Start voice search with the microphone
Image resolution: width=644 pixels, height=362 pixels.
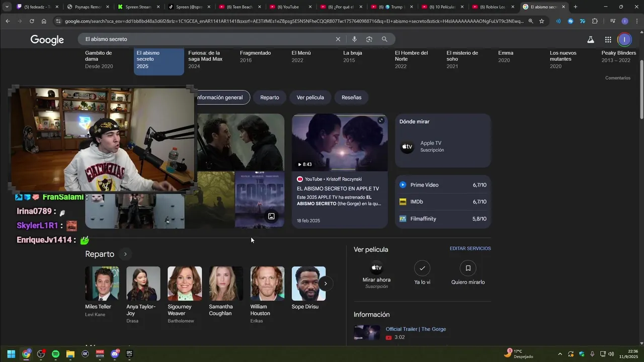tap(354, 39)
